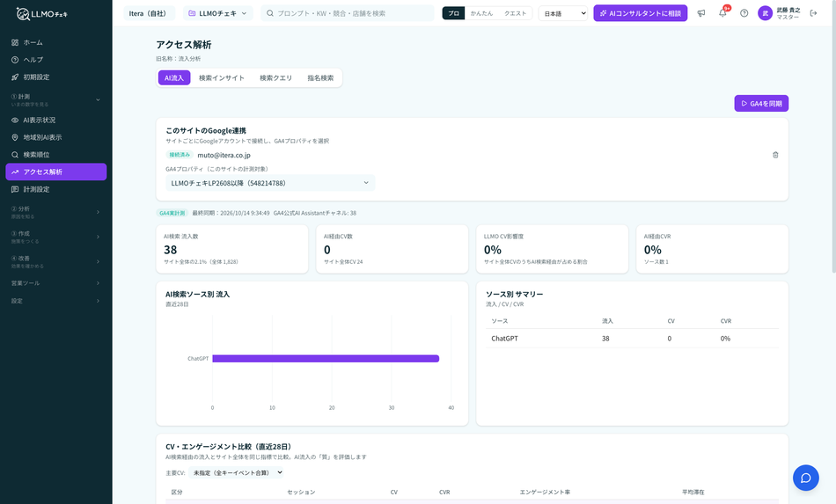The image size is (836, 504).
Task: Open the 日本語 language dropdown
Action: (x=563, y=13)
